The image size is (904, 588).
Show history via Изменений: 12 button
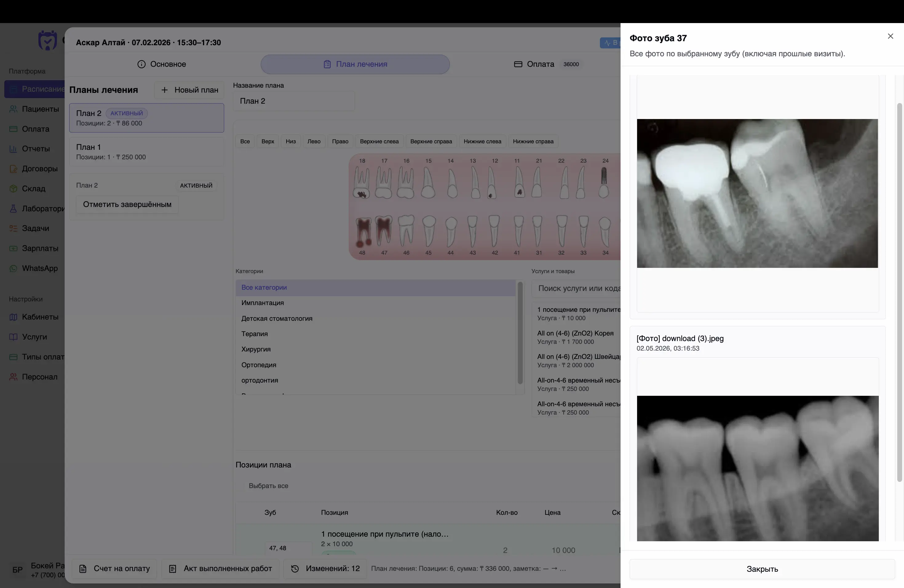coord(325,569)
